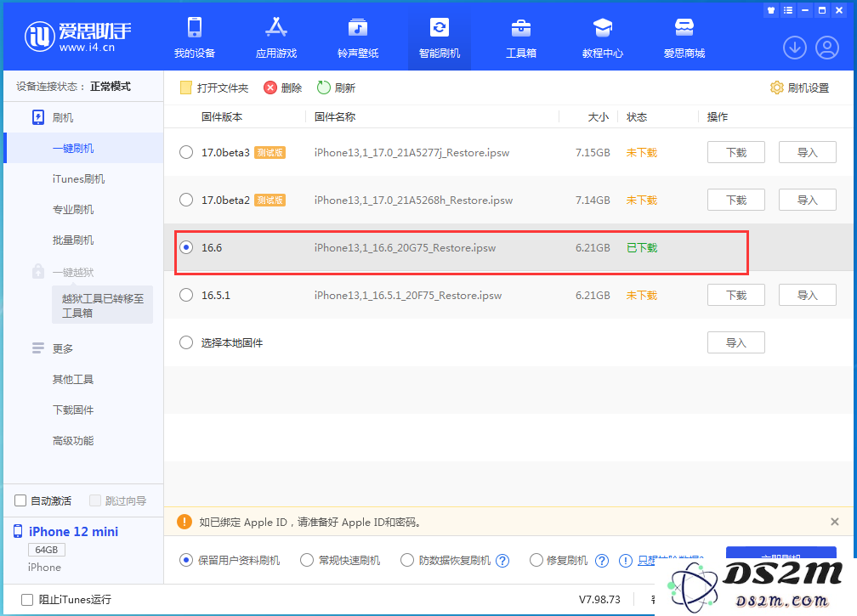Click help icon beside 修复刷机
Screen dimensions: 857x616
602,561
